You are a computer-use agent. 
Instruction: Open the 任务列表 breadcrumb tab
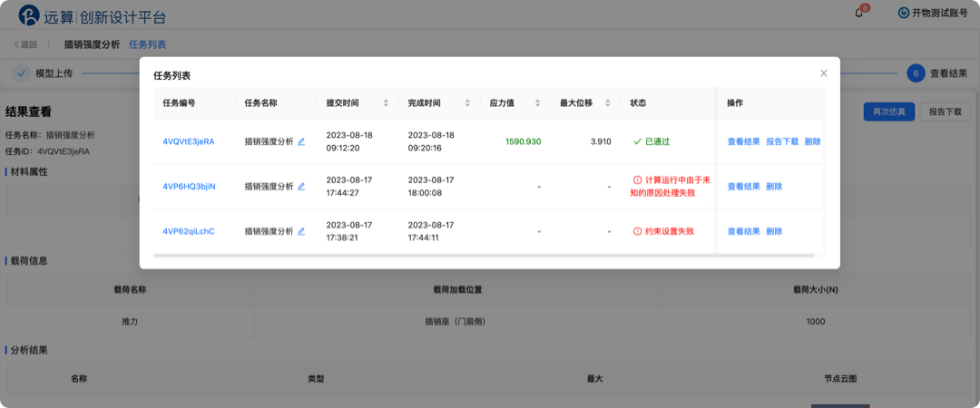point(148,44)
